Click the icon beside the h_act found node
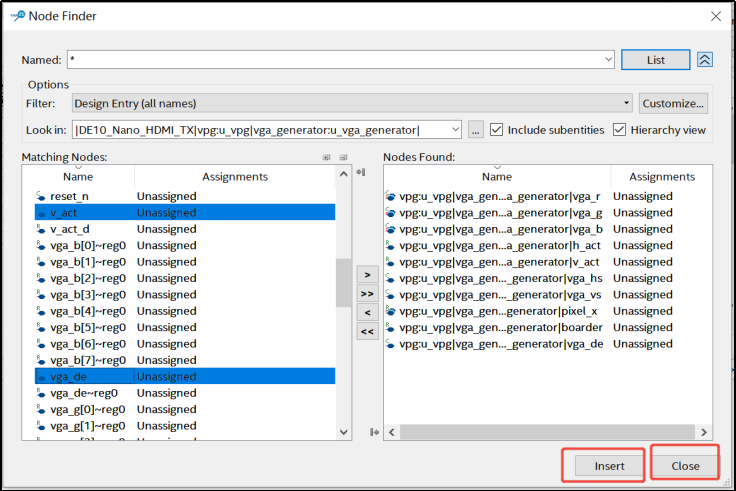Image resolution: width=736 pixels, height=491 pixels. (390, 246)
